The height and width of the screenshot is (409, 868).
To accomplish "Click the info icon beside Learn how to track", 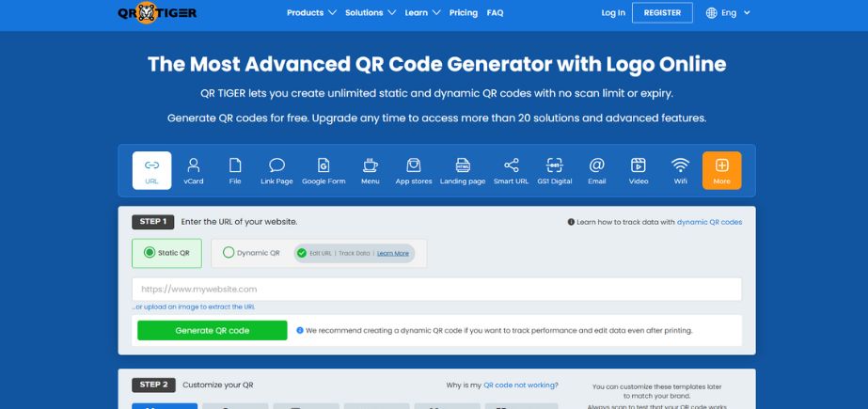I will (571, 222).
